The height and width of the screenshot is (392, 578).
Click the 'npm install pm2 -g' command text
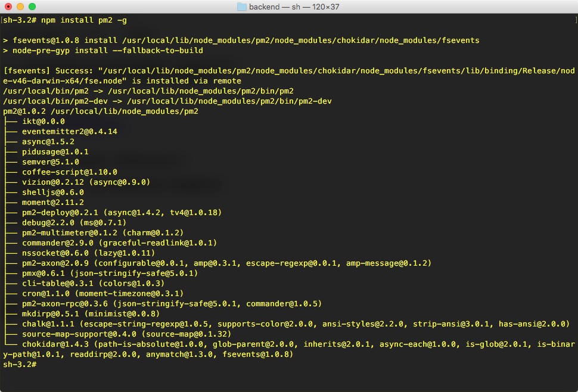pos(83,20)
